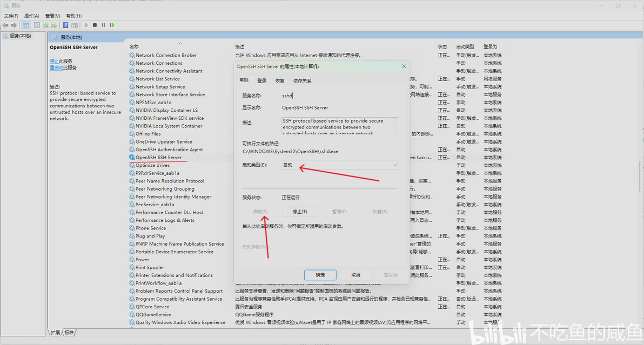The image size is (644, 345).
Task: Sort by the 登录为 column header
Action: [x=490, y=46]
